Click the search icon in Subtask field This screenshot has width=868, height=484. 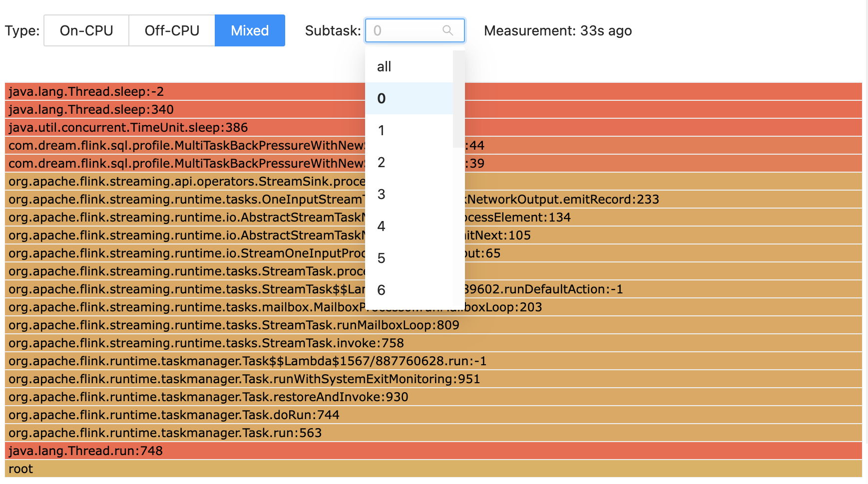click(x=447, y=30)
